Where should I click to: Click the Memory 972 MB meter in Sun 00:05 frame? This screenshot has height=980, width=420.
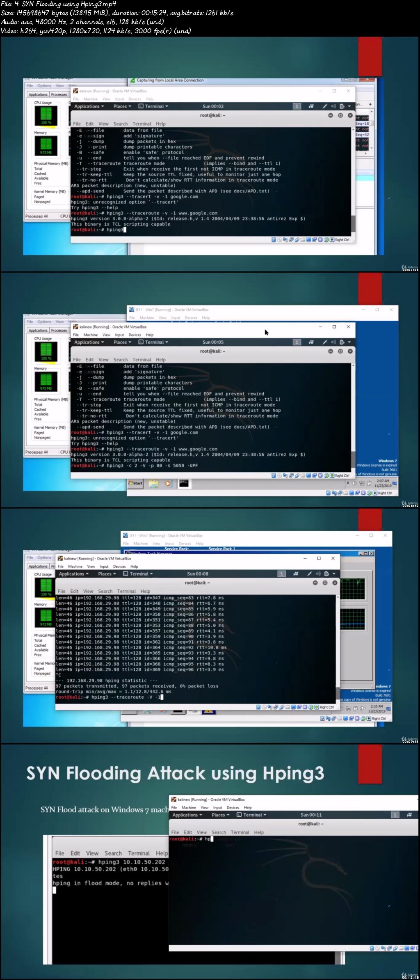point(46,381)
